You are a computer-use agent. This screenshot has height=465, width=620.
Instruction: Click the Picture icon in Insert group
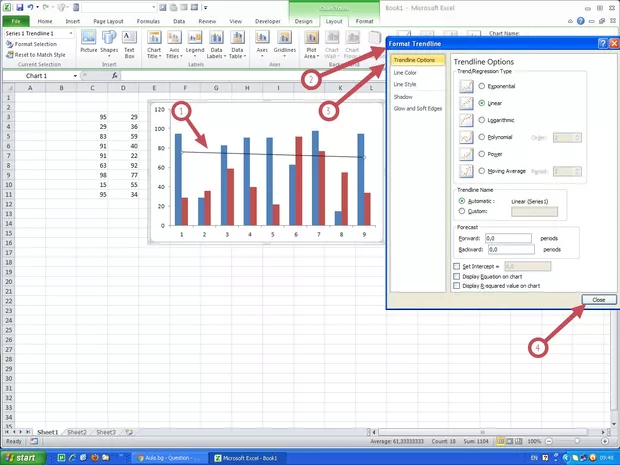coord(89,41)
